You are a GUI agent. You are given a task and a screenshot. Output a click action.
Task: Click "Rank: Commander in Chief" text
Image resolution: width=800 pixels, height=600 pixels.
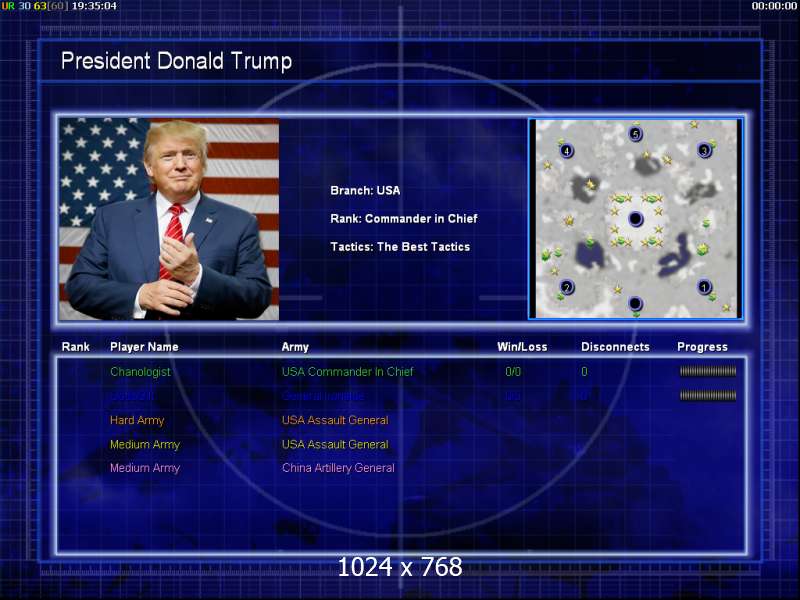coord(404,218)
